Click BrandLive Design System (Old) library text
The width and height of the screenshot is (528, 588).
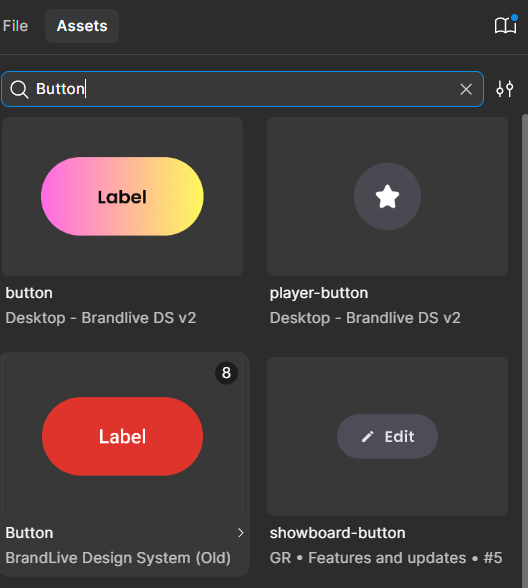(118, 558)
